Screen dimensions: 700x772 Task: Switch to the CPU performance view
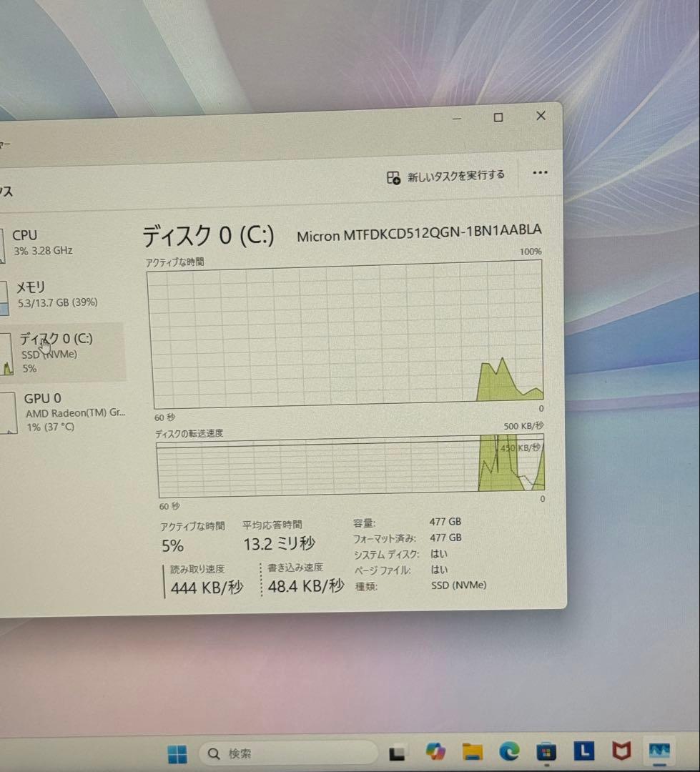click(x=43, y=242)
